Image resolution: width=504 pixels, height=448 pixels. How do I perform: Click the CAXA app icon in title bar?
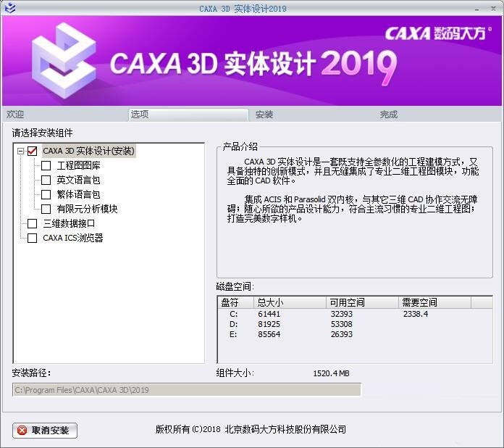pos(10,8)
